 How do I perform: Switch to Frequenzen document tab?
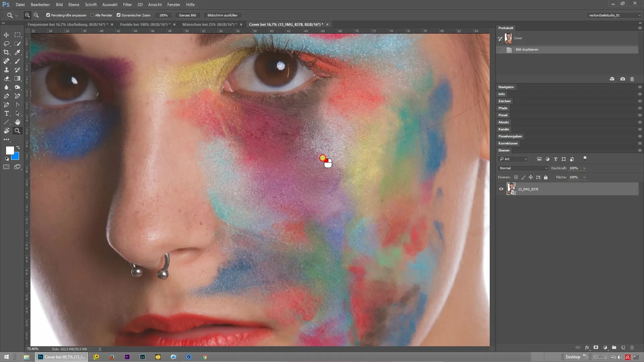(x=68, y=24)
